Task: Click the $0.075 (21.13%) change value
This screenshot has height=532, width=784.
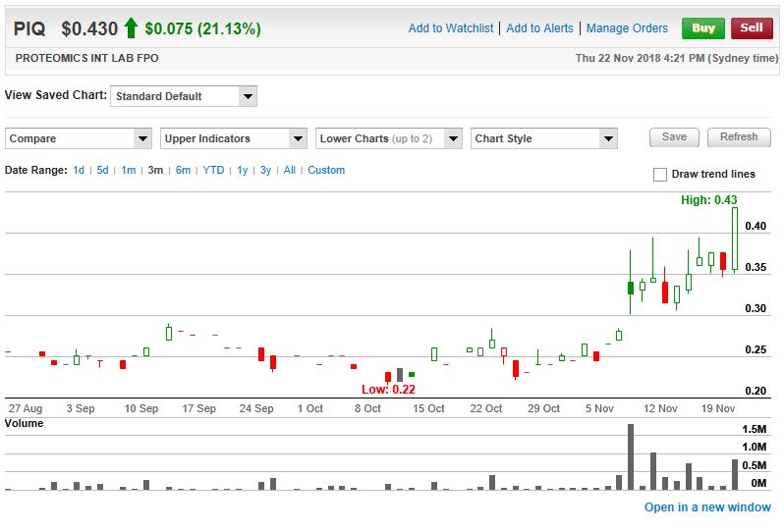Action: pos(202,28)
